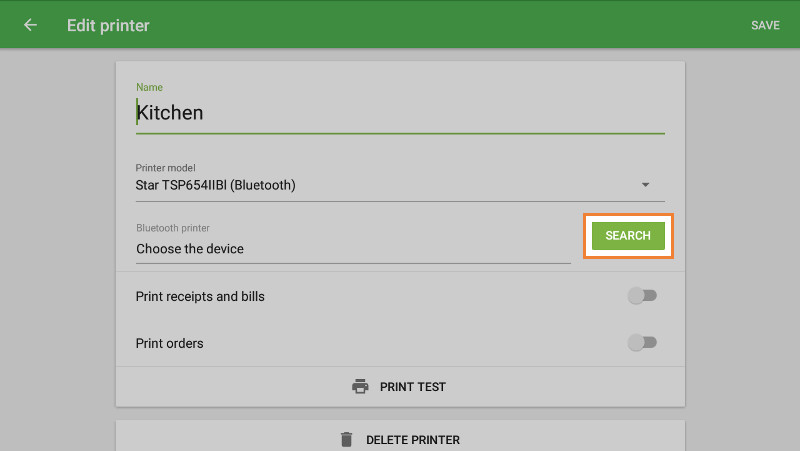The height and width of the screenshot is (451, 800).
Task: Click the printer icon beside Print Test
Action: click(360, 387)
